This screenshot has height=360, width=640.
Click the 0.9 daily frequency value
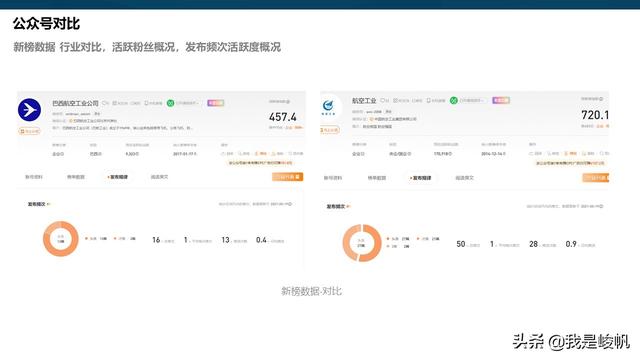click(571, 244)
